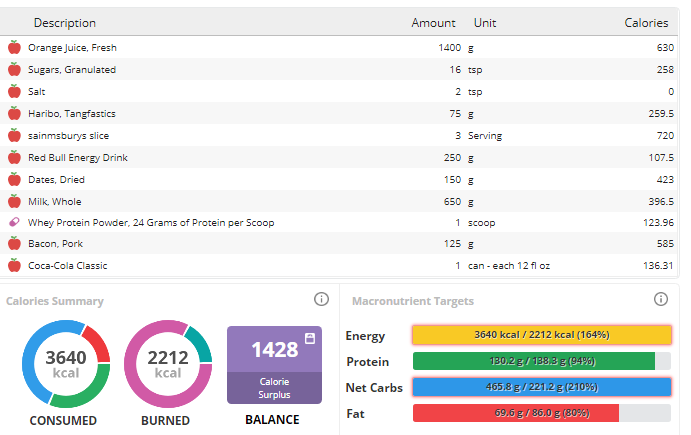Click the blue Net Carbs bar
This screenshot has width=691, height=435.
click(542, 387)
